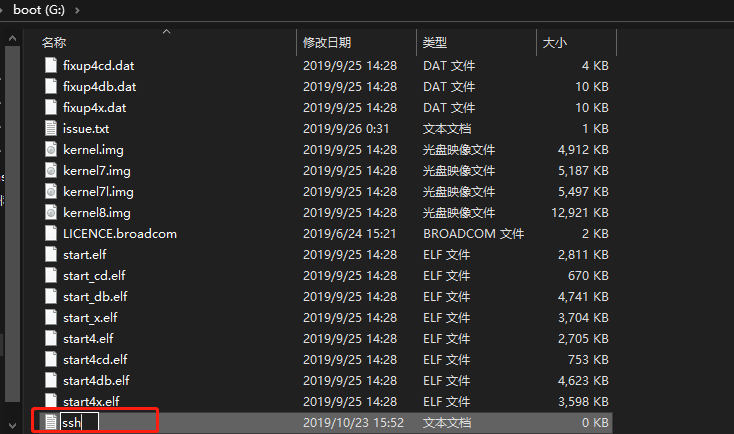Select the start4cd.elf file name
This screenshot has height=434, width=734.
pyautogui.click(x=95, y=360)
